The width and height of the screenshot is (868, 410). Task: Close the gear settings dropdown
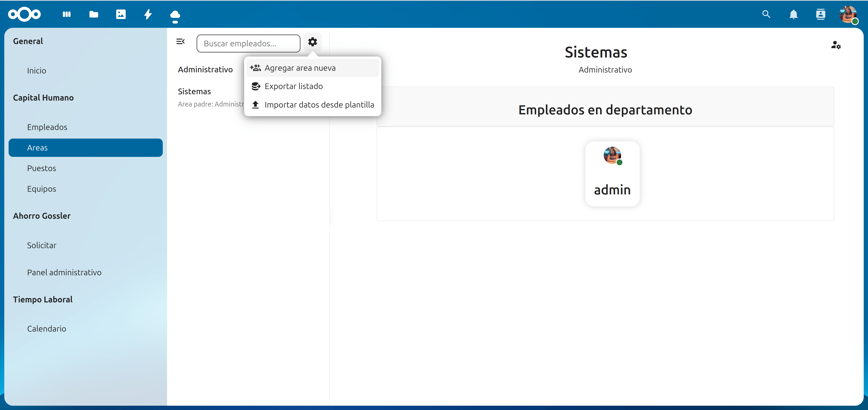click(x=312, y=42)
